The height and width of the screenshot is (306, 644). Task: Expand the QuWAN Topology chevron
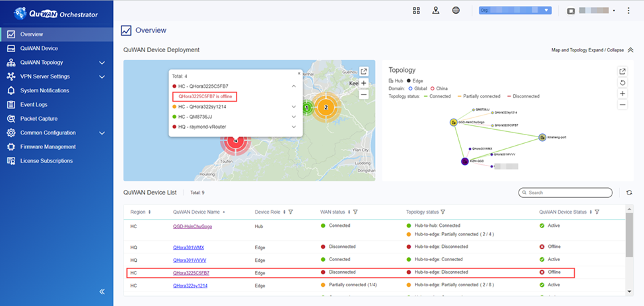(x=102, y=63)
